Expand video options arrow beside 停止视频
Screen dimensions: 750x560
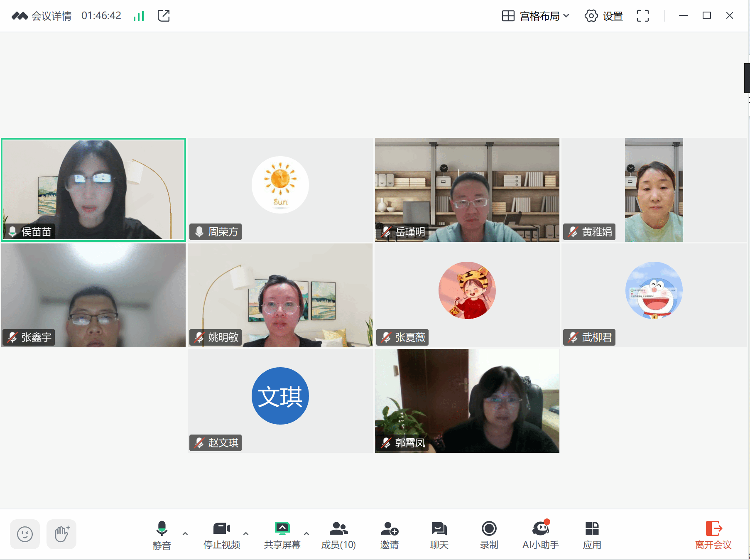246,533
